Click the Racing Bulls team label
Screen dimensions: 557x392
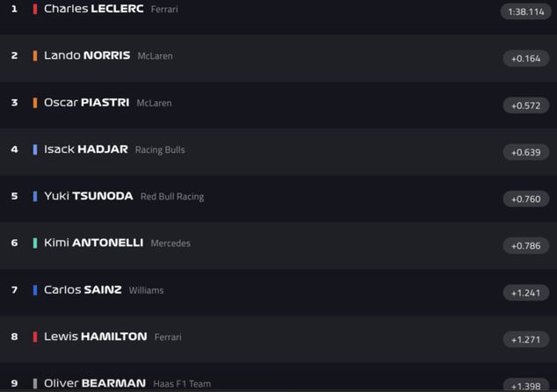(x=160, y=149)
